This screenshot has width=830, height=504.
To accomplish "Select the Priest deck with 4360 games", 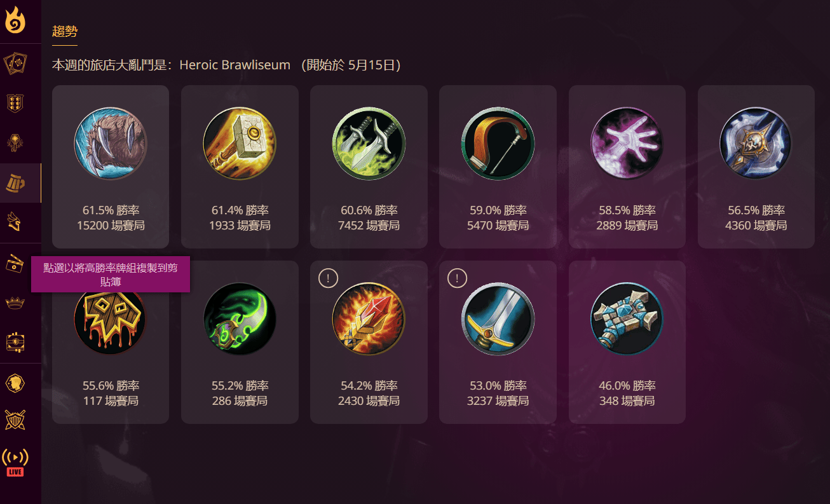I will tap(756, 167).
